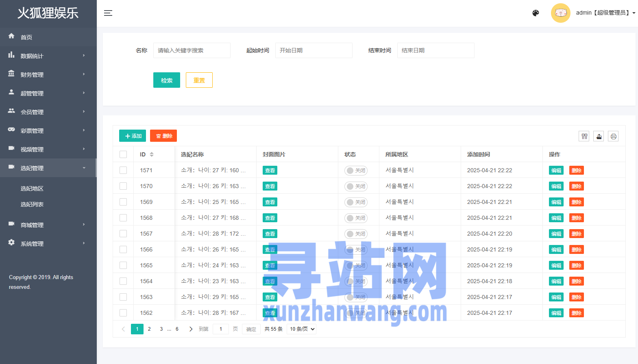This screenshot has height=364, width=638.
Task: Open the admin user dropdown arrow
Action: [634, 13]
